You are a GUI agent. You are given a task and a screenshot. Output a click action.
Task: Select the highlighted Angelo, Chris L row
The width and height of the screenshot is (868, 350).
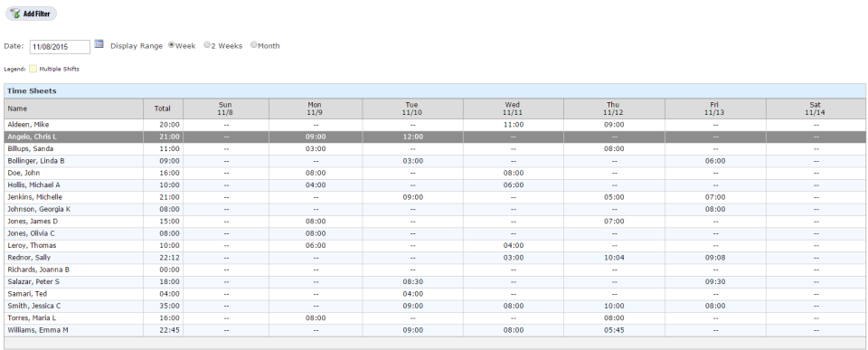point(435,137)
